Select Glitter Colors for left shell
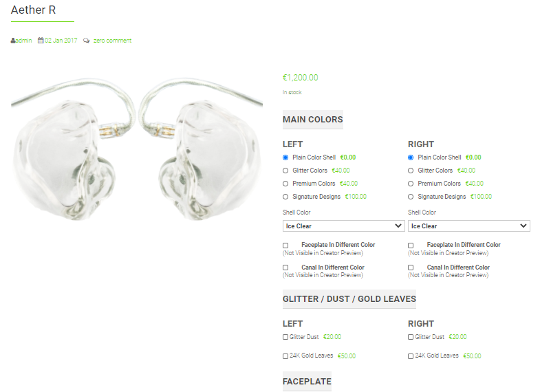Viewport: 540px width, 392px height. pyautogui.click(x=285, y=171)
